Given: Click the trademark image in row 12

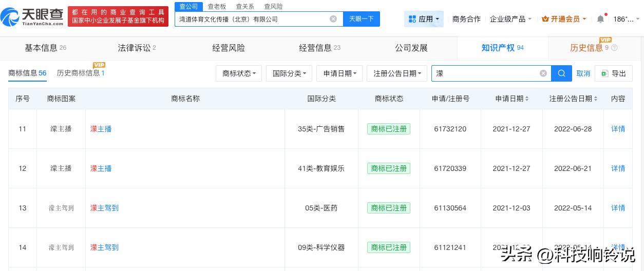Looking at the screenshot, I should tap(61, 168).
